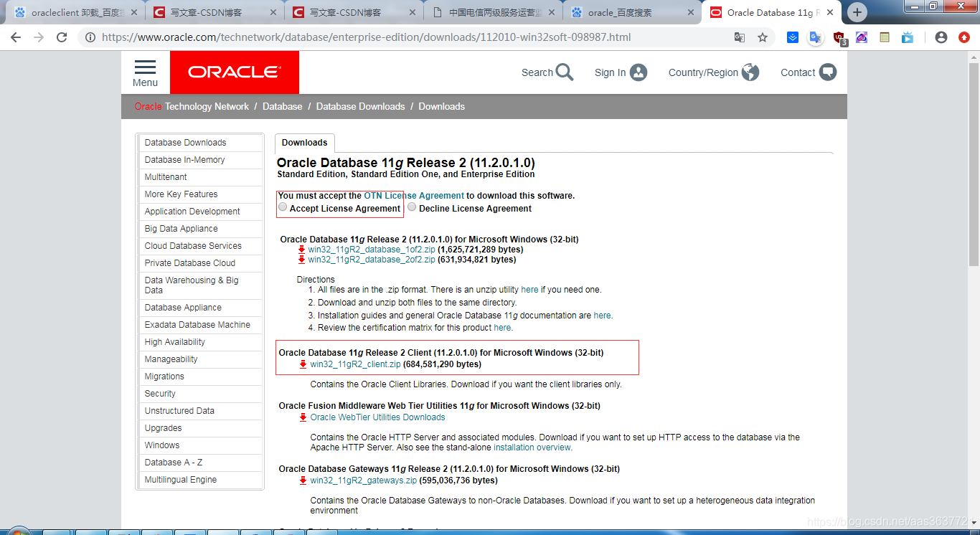Screen dimensions: 980x535
Task: Open Country/Region globe icon
Action: (750, 72)
